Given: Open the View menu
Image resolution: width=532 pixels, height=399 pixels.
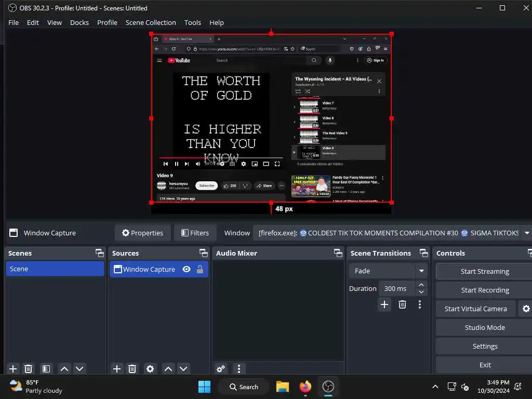Looking at the screenshot, I should 54,22.
